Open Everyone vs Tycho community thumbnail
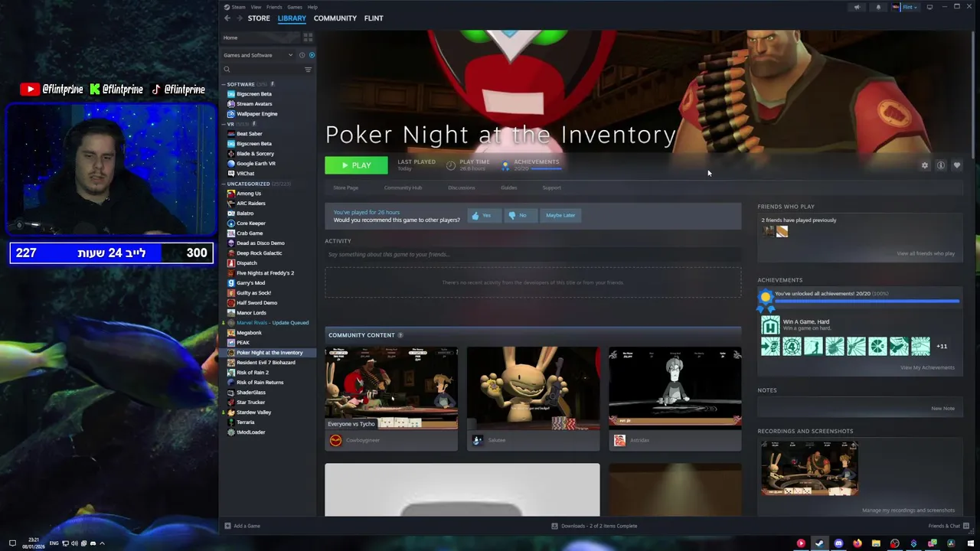This screenshot has width=980, height=551. [x=391, y=389]
